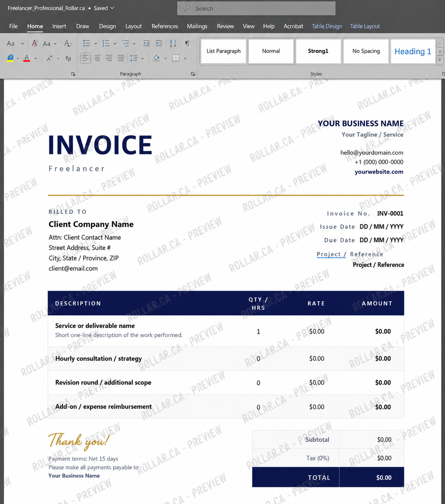Click the Asian layout character icon
Screen dimensions: 445x504
pyautogui.click(x=49, y=58)
